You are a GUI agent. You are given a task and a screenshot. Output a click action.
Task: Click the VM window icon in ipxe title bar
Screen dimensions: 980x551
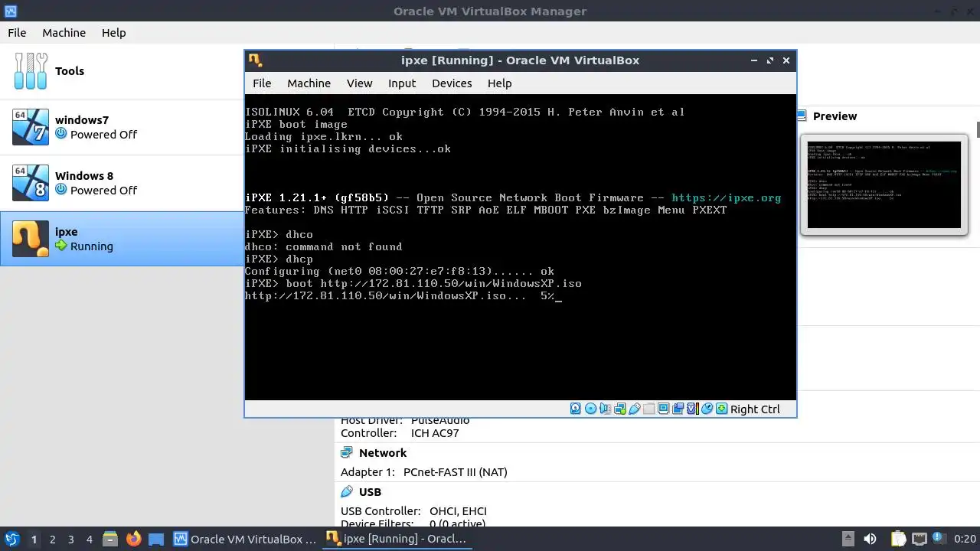coord(255,60)
